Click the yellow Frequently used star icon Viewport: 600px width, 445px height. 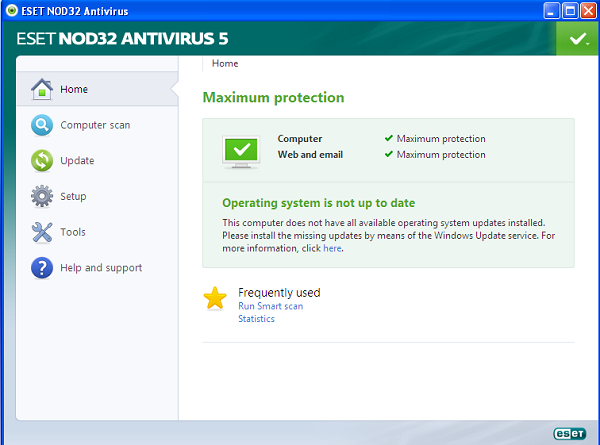215,299
